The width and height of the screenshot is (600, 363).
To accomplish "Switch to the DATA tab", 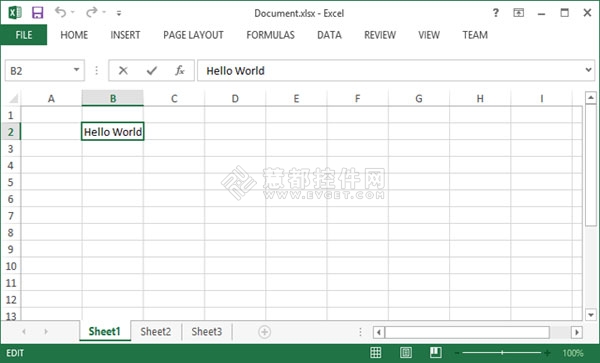I will click(329, 35).
